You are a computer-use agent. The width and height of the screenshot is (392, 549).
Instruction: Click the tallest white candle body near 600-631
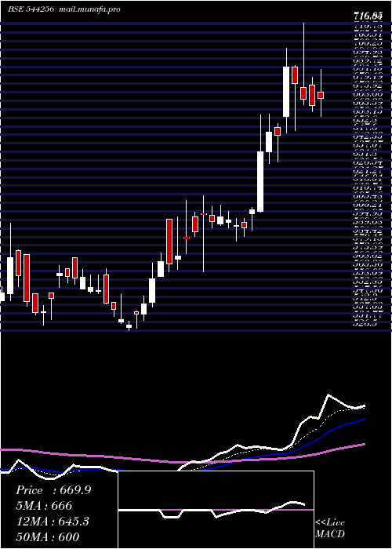(x=260, y=181)
